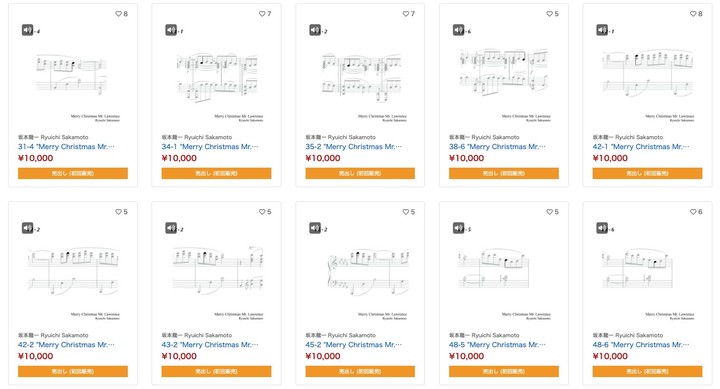Play audio preview for item 34-1
720x389 pixels.
point(171,30)
